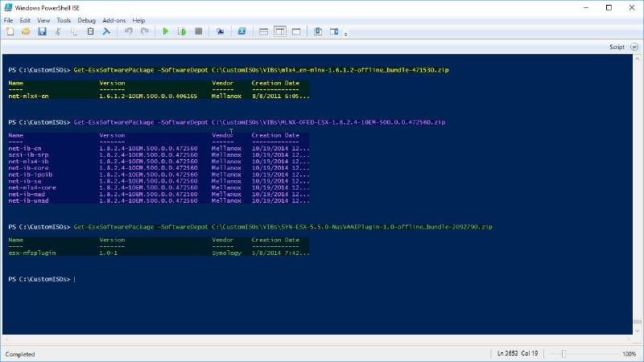The height and width of the screenshot is (362, 644).
Task: Adjust the zoom slider in status bar
Action: pyautogui.click(x=564, y=354)
